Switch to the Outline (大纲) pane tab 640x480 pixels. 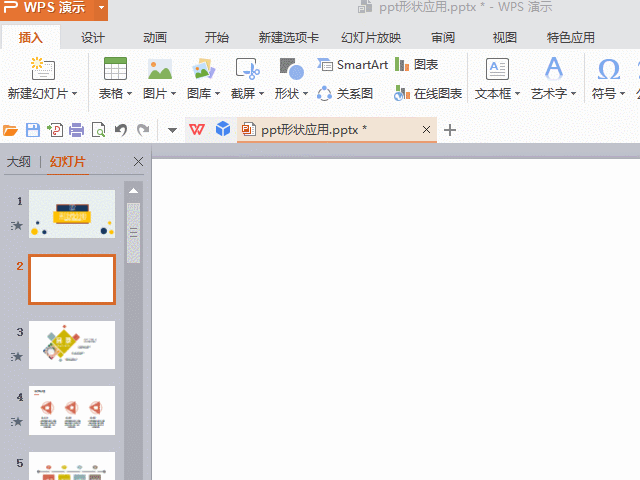19,162
